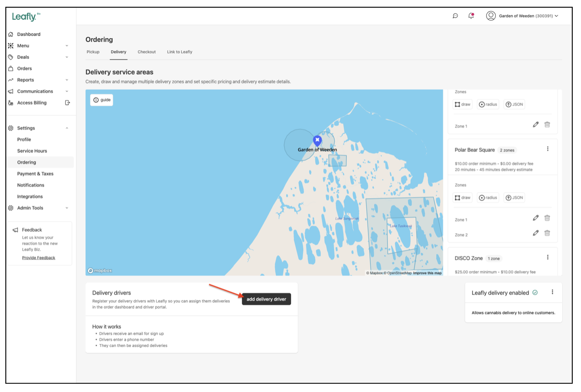581x392 pixels.
Task: Open Service Hours settings
Action: [32, 151]
